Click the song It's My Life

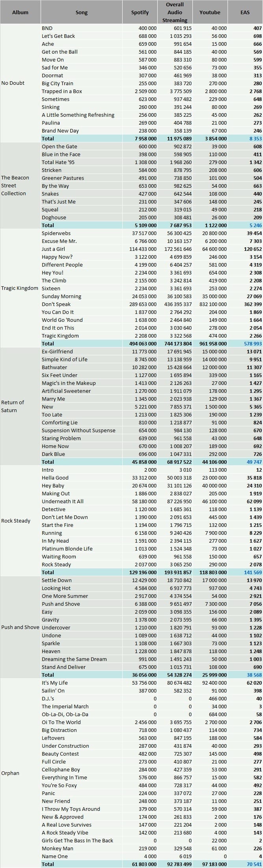tap(55, 683)
